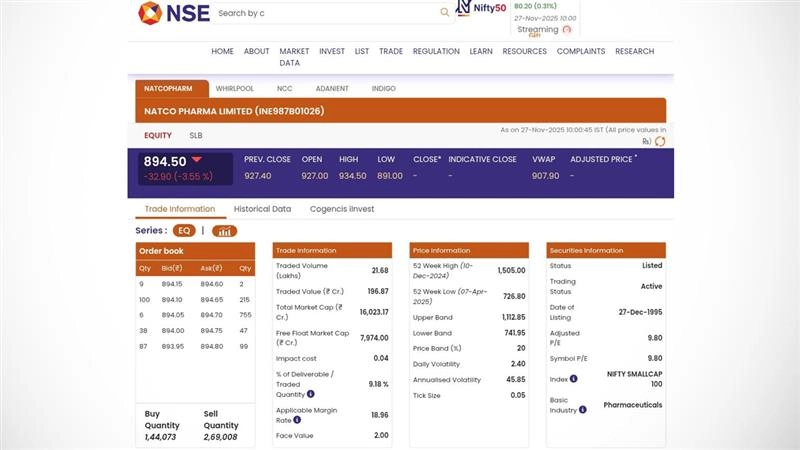
Task: Click the RSS feed icon below timestamp
Action: [646, 142]
